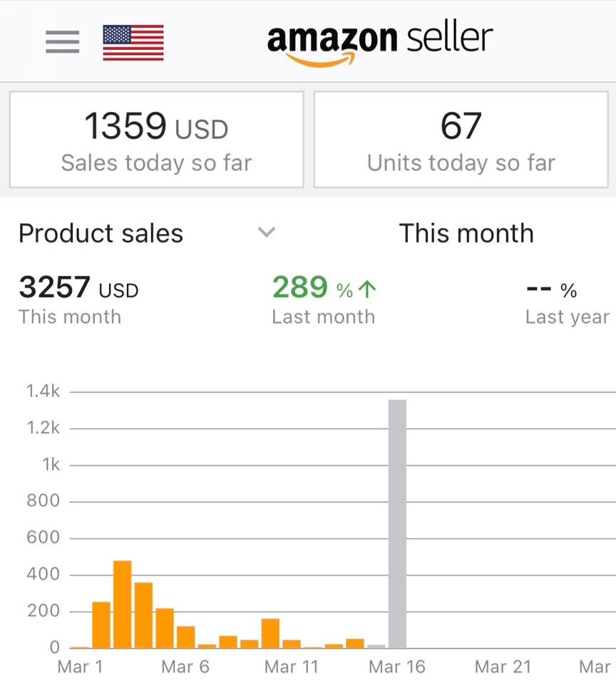Select the tallest orange bar near Mar 3
Image resolution: width=616 pixels, height=693 pixels.
click(123, 604)
